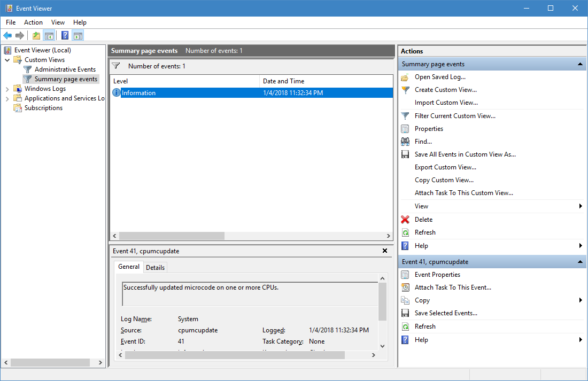Open the Help menu in the menu bar
The width and height of the screenshot is (588, 381).
[x=80, y=22]
